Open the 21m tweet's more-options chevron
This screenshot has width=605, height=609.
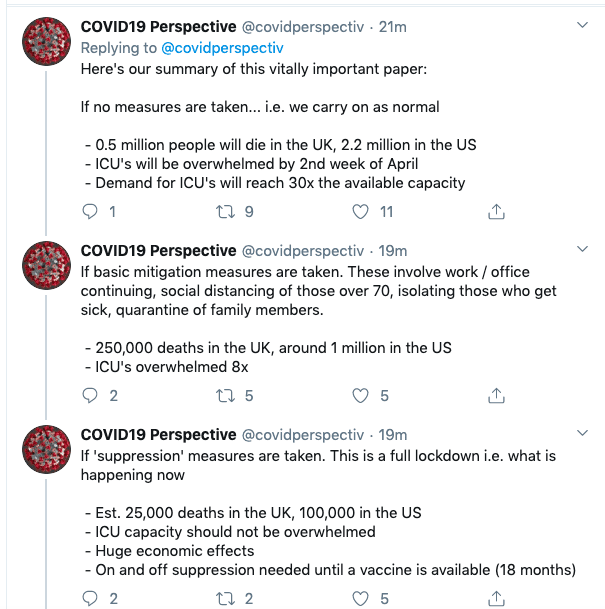[582, 26]
